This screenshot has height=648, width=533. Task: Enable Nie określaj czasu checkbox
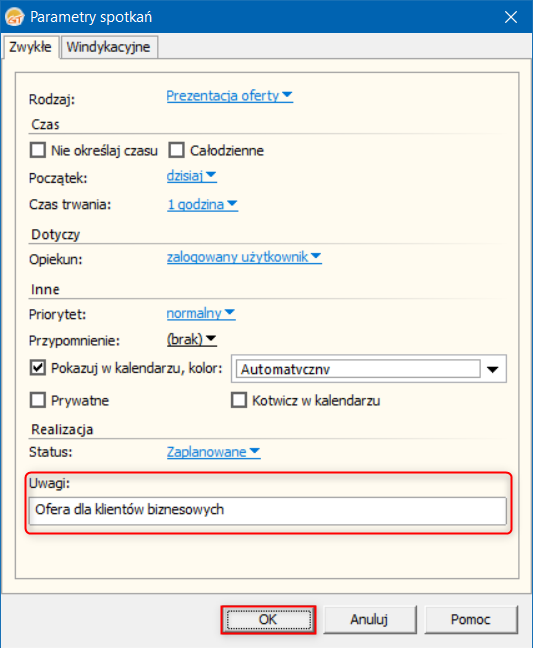click(38, 150)
